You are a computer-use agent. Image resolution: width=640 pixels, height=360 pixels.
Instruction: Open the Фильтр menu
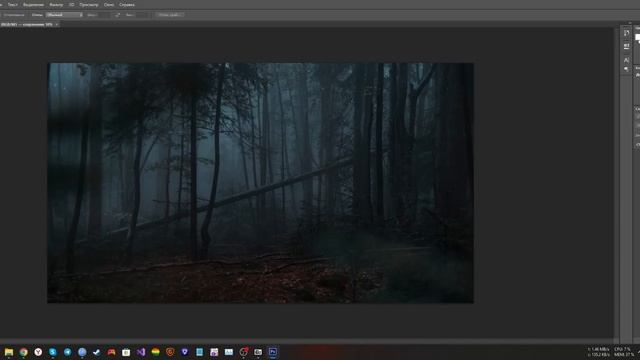(56, 5)
